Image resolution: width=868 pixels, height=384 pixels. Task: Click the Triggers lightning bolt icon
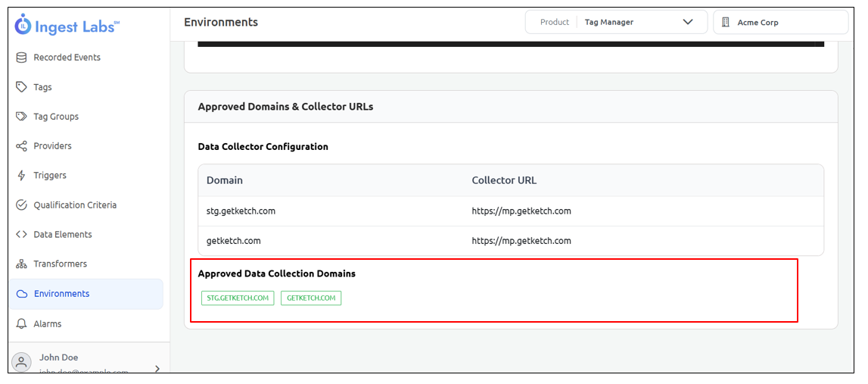pos(21,176)
